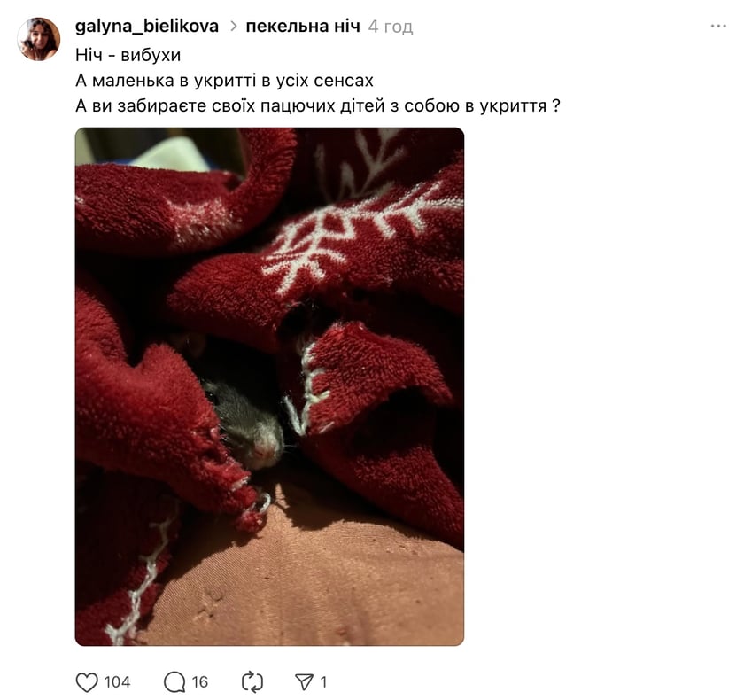Open the attached blanket photo

(269, 387)
